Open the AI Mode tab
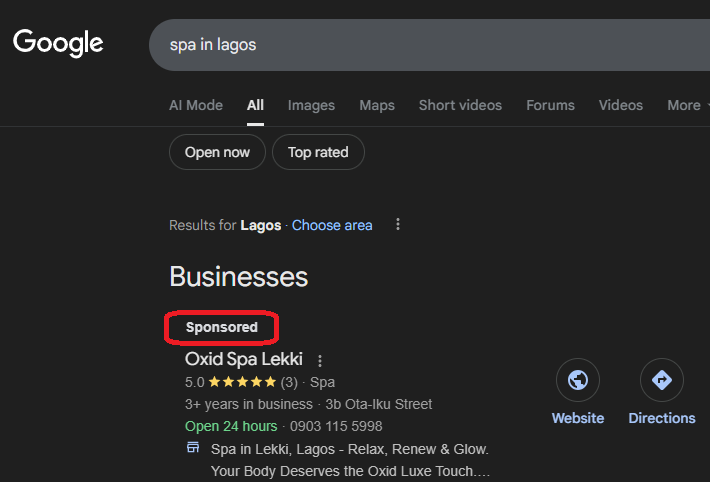This screenshot has width=710, height=482. (x=196, y=105)
